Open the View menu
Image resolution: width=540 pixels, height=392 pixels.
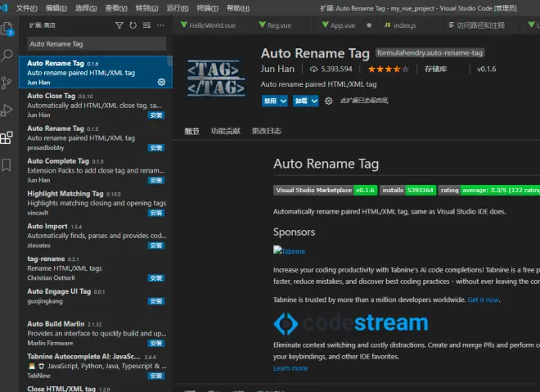coord(116,8)
